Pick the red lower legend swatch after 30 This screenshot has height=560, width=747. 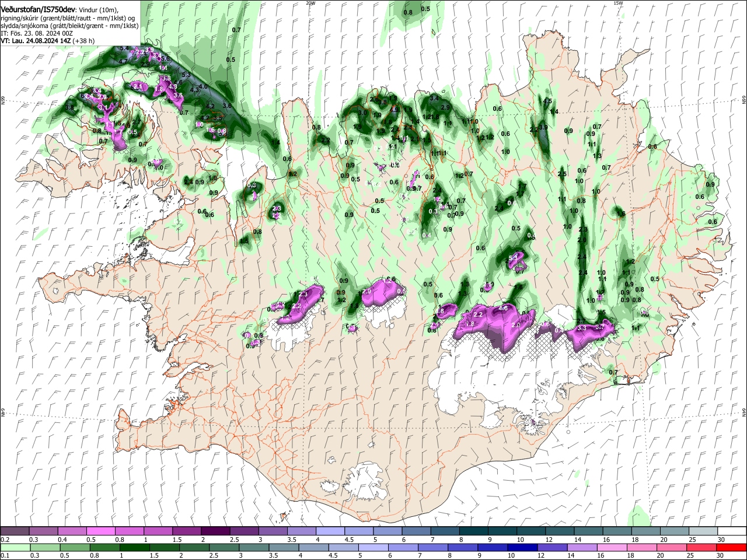731,547
